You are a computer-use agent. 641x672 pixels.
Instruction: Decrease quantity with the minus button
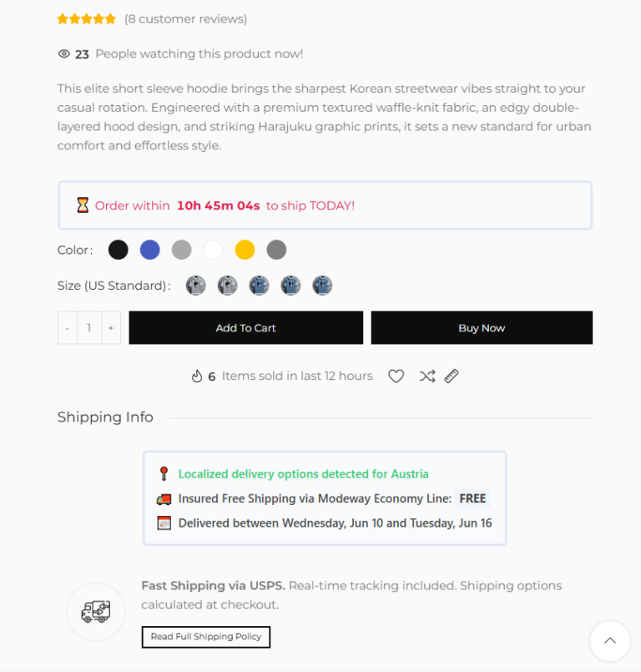pyautogui.click(x=68, y=328)
